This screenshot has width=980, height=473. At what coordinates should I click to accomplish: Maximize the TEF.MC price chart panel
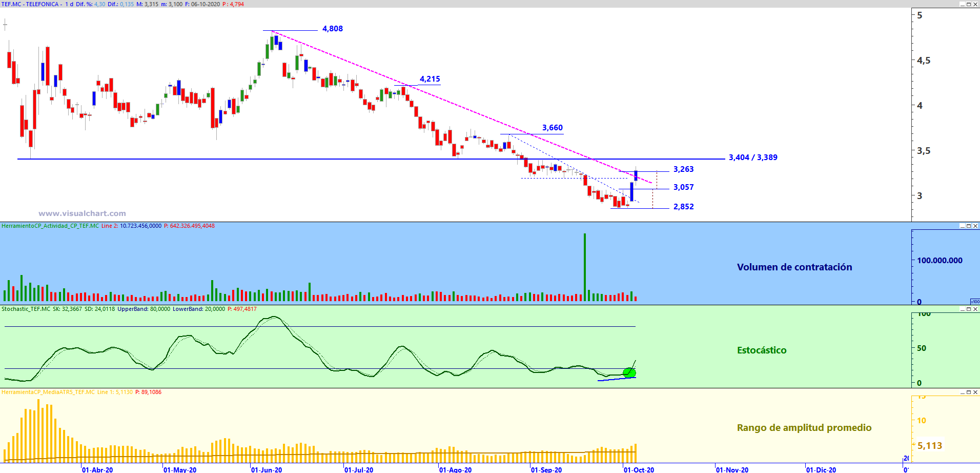(x=969, y=4)
